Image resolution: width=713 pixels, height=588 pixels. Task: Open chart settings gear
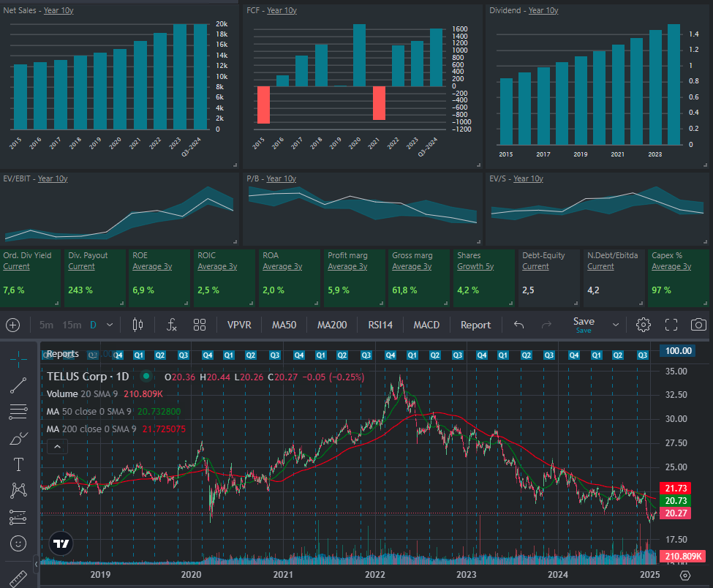[x=644, y=325]
